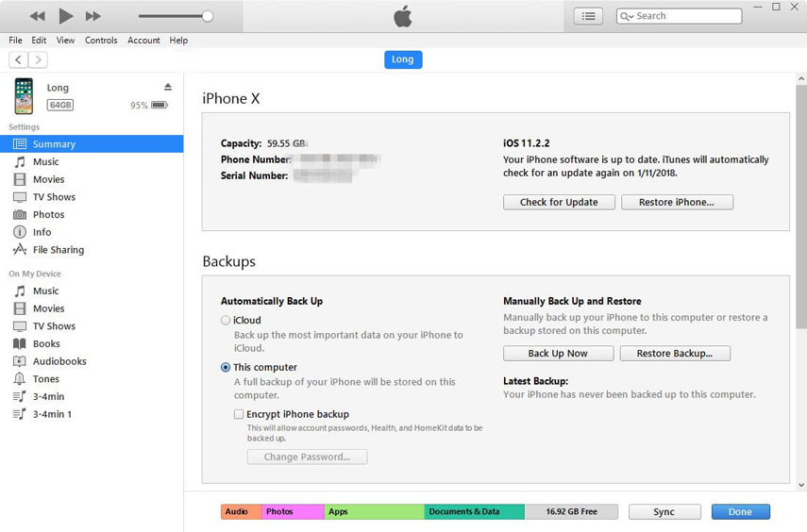Open the File menu
The height and width of the screenshot is (532, 807).
(15, 41)
